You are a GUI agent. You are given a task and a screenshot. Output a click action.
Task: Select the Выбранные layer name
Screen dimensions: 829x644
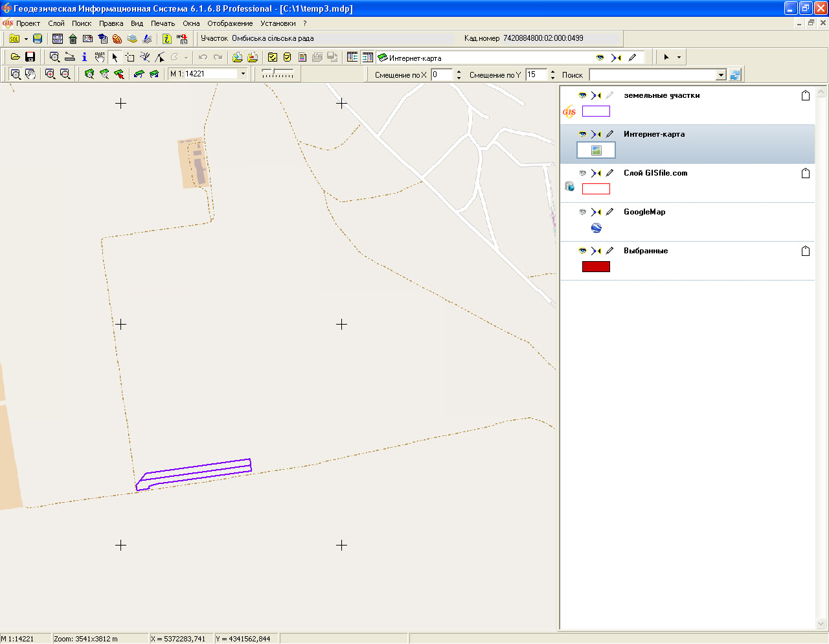pos(646,251)
